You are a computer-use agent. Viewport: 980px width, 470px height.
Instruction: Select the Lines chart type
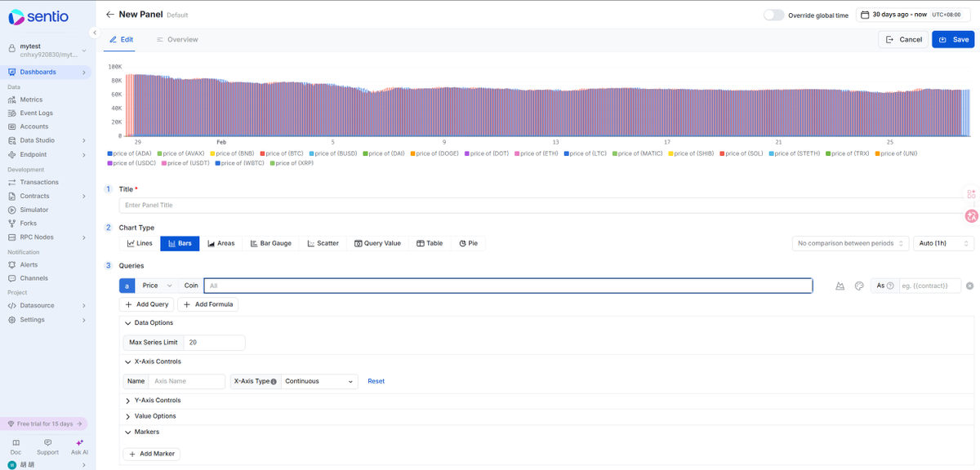coord(140,243)
